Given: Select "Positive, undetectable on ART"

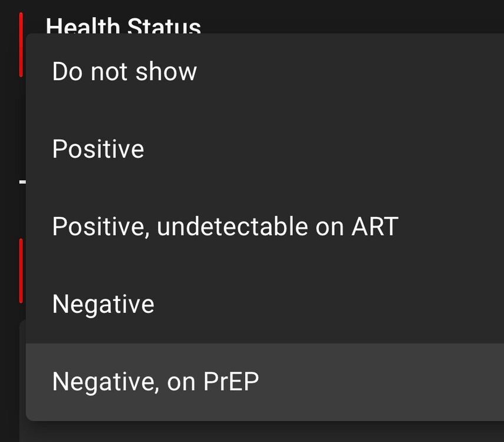Looking at the screenshot, I should [225, 227].
